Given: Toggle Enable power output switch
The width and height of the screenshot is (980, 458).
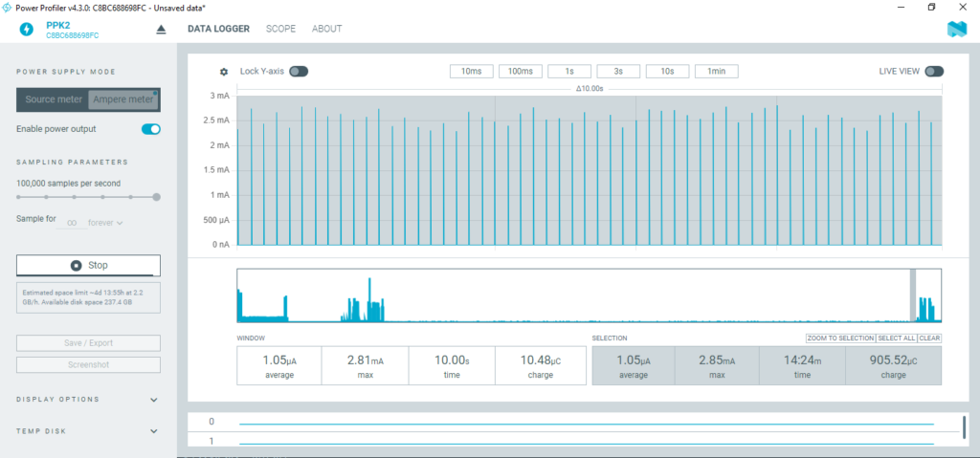Looking at the screenshot, I should 150,129.
